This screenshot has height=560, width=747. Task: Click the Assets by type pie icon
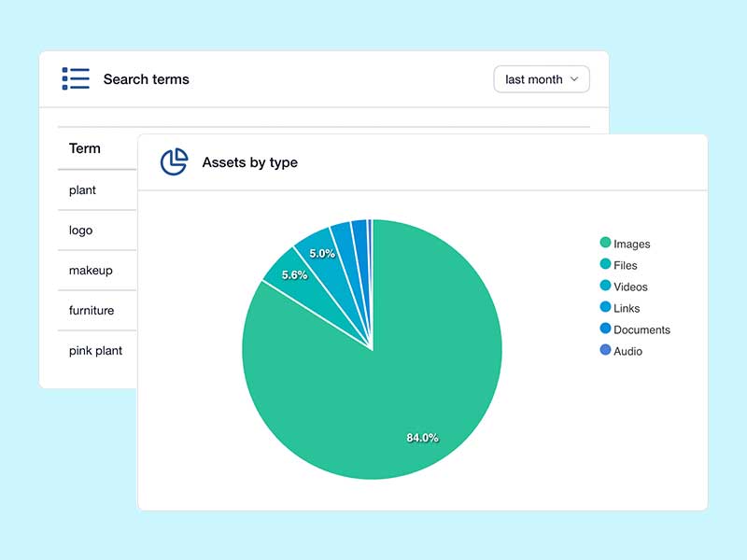174,161
